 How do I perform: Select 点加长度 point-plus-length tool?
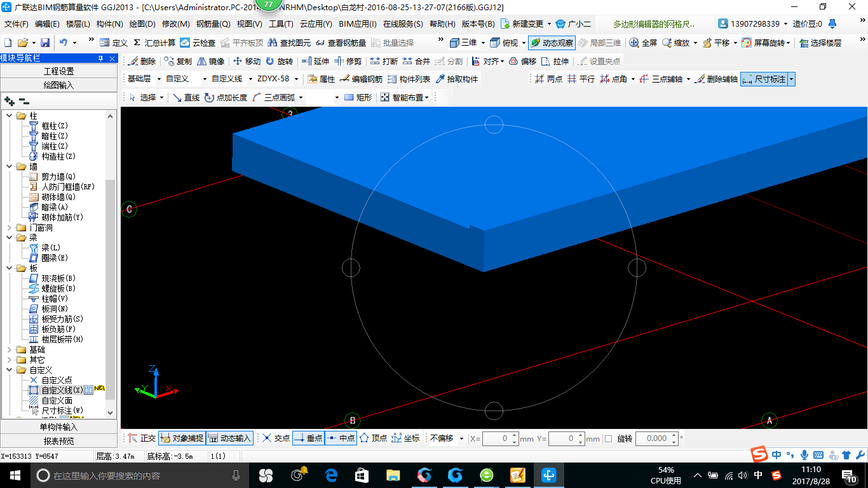(x=226, y=97)
